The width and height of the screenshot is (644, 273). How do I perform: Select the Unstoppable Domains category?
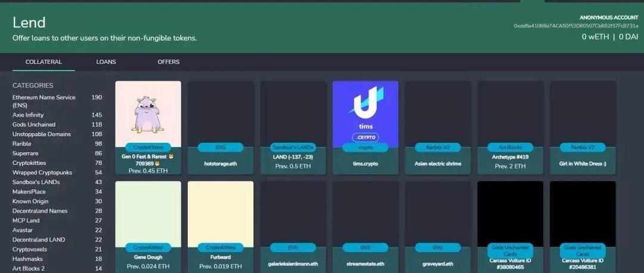pos(57,134)
